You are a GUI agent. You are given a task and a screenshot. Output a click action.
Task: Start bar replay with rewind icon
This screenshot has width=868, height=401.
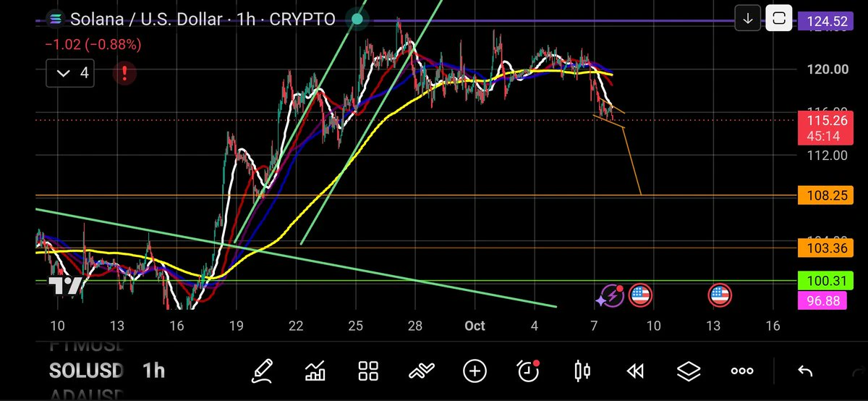[x=635, y=372]
